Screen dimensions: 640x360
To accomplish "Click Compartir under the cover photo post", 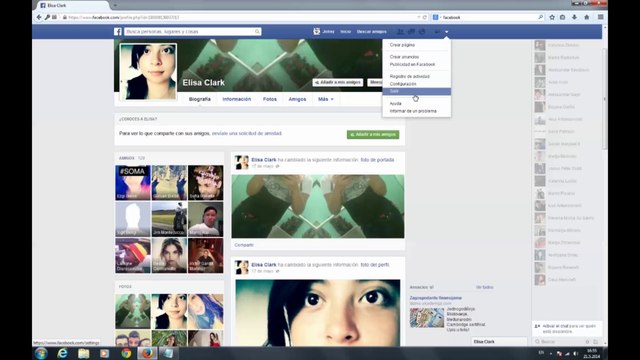I will 244,245.
